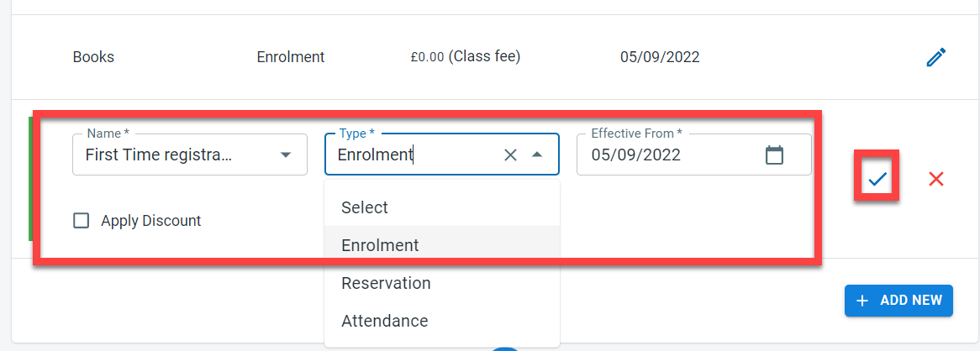Click the £0.00 (Class fee) amount
Image resolution: width=980 pixels, height=351 pixels.
pos(466,57)
